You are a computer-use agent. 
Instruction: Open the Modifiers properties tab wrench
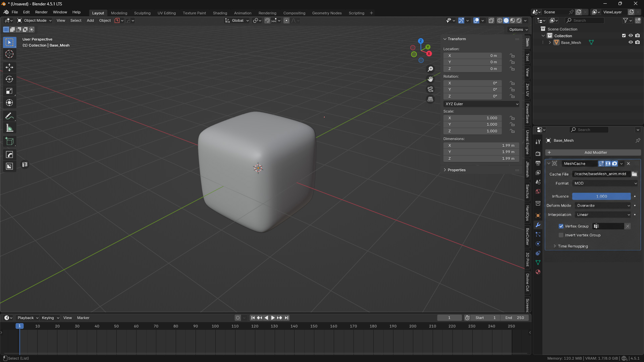click(538, 225)
